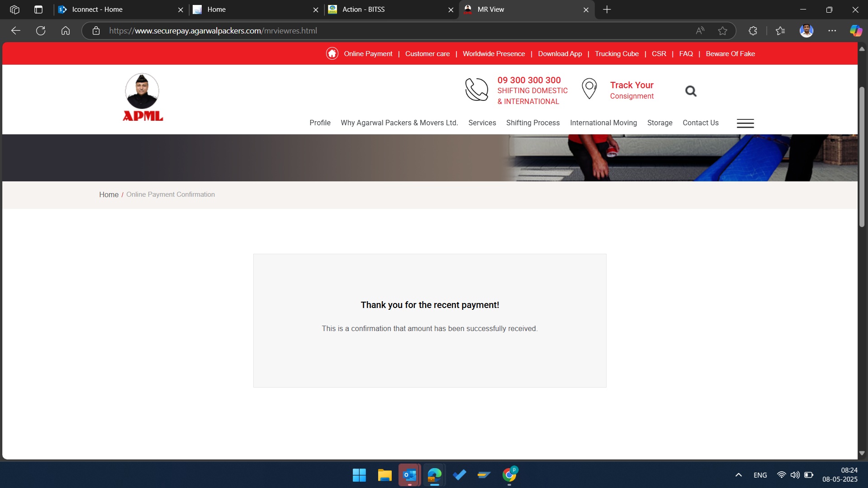The height and width of the screenshot is (488, 868).
Task: Click FAQ link in top bar
Action: pyautogui.click(x=686, y=53)
